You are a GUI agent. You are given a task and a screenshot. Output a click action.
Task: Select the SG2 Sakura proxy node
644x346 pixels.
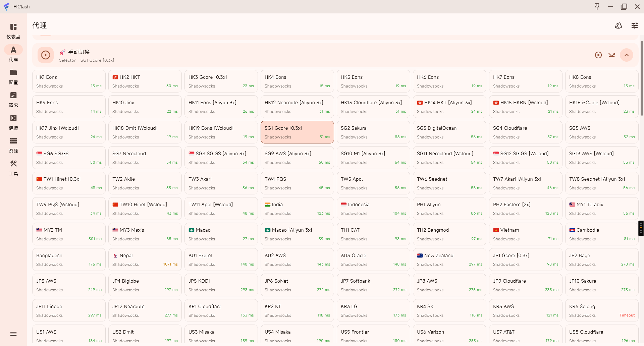click(373, 132)
